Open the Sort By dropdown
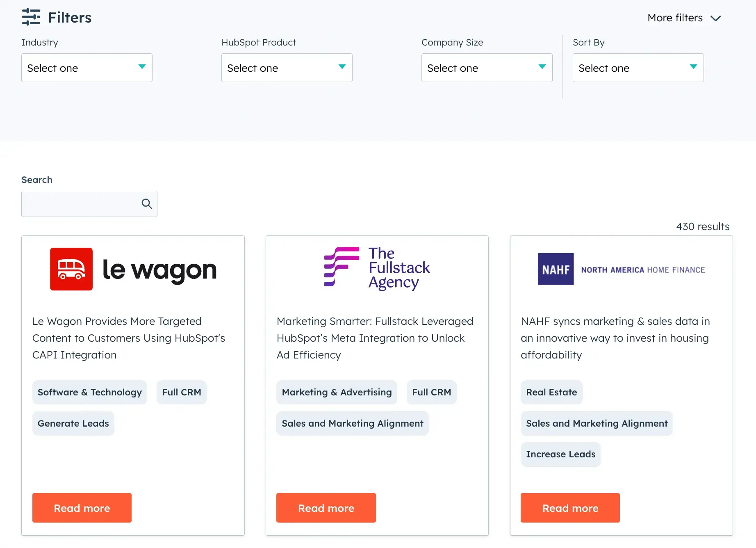 click(x=638, y=68)
